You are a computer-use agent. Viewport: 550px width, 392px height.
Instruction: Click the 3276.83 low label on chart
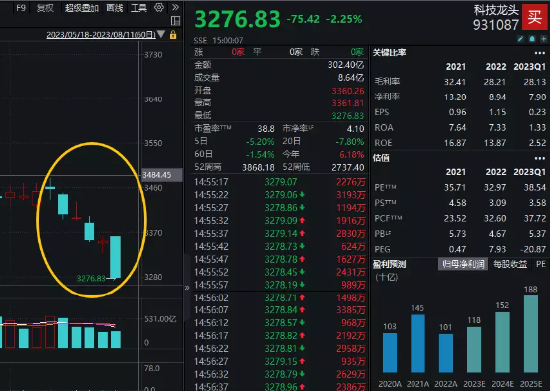pyautogui.click(x=91, y=279)
